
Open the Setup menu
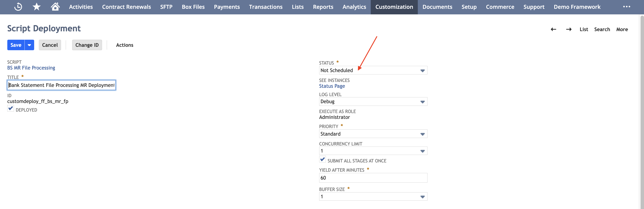(x=469, y=7)
